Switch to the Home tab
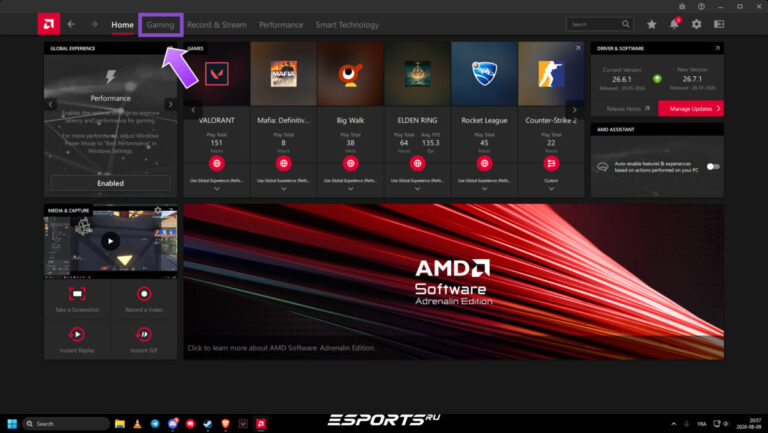The height and width of the screenshot is (433, 768). pyautogui.click(x=122, y=24)
